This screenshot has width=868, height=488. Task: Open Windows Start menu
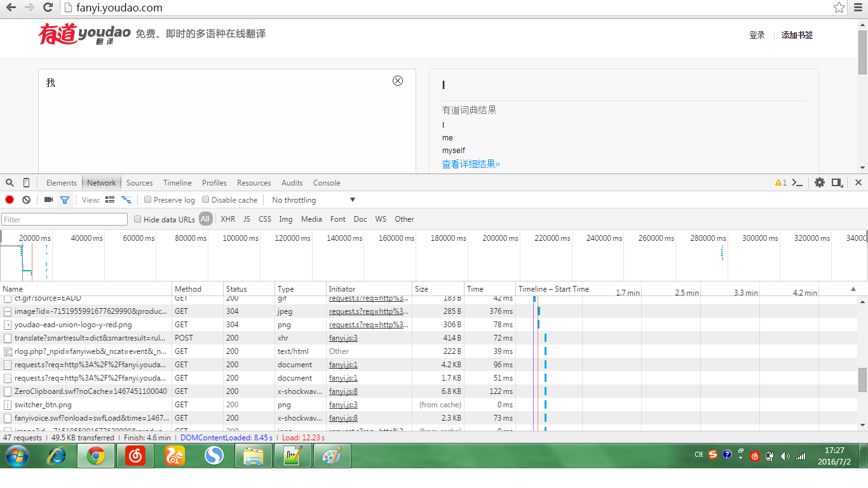18,456
